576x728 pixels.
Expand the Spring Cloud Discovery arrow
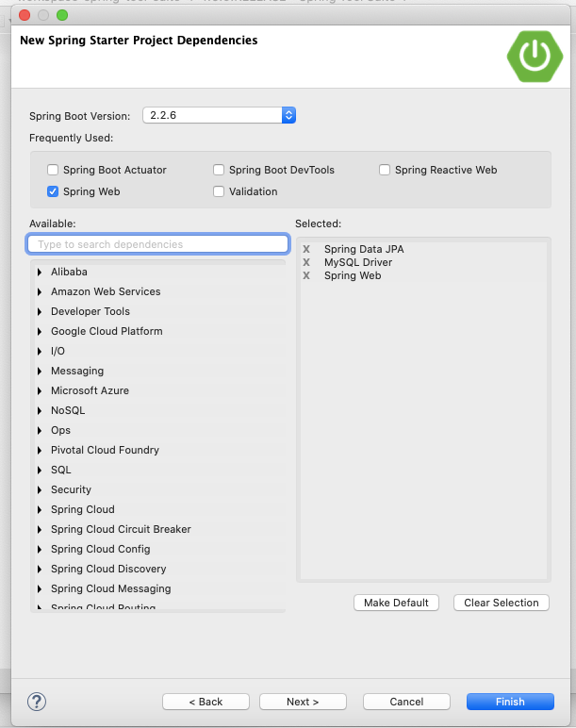click(x=40, y=570)
